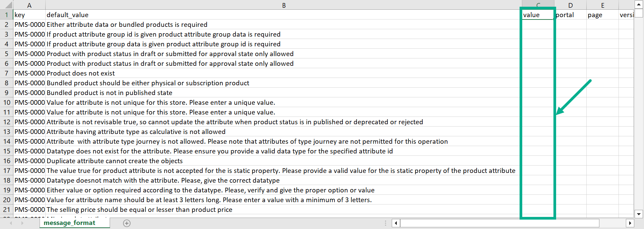
Task: Add a new sheet with the plus button
Action: 127,223
